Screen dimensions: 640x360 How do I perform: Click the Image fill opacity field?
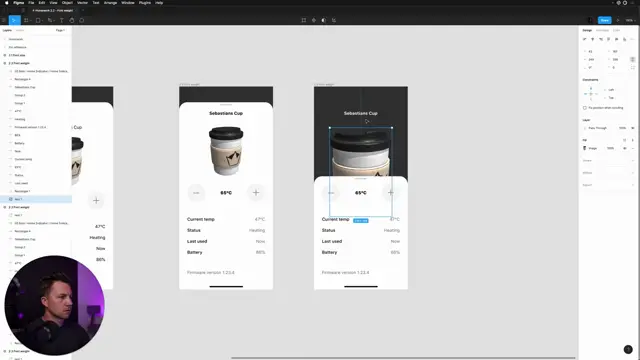tap(610, 148)
